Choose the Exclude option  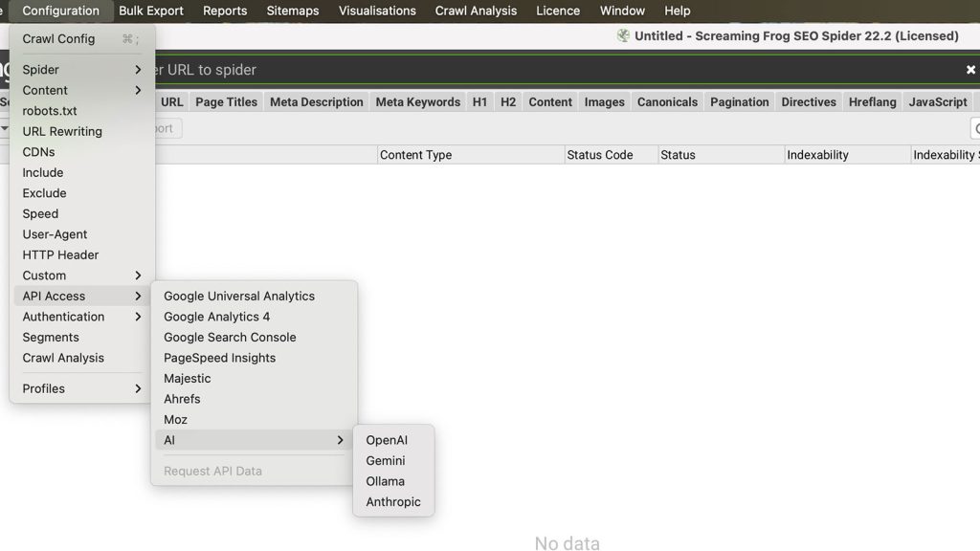pyautogui.click(x=82, y=193)
